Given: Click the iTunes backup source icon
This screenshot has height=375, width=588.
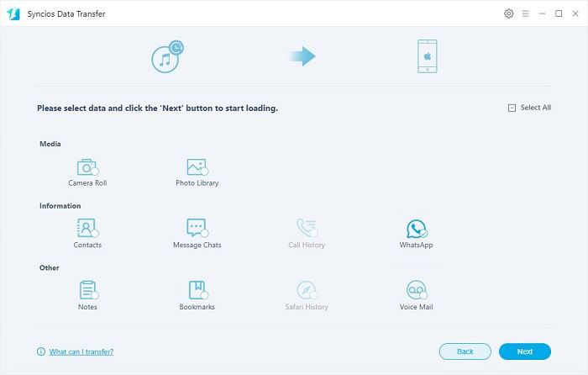Looking at the screenshot, I should coord(167,56).
